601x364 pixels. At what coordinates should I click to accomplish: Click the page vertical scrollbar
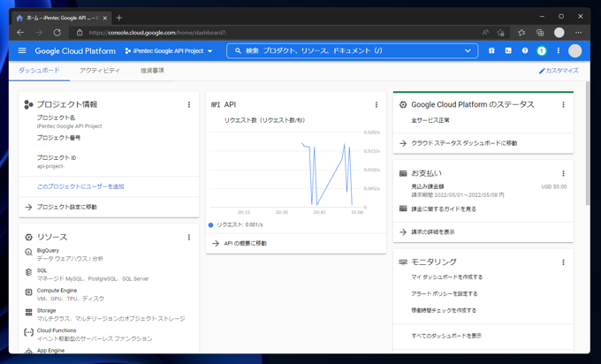point(588,143)
